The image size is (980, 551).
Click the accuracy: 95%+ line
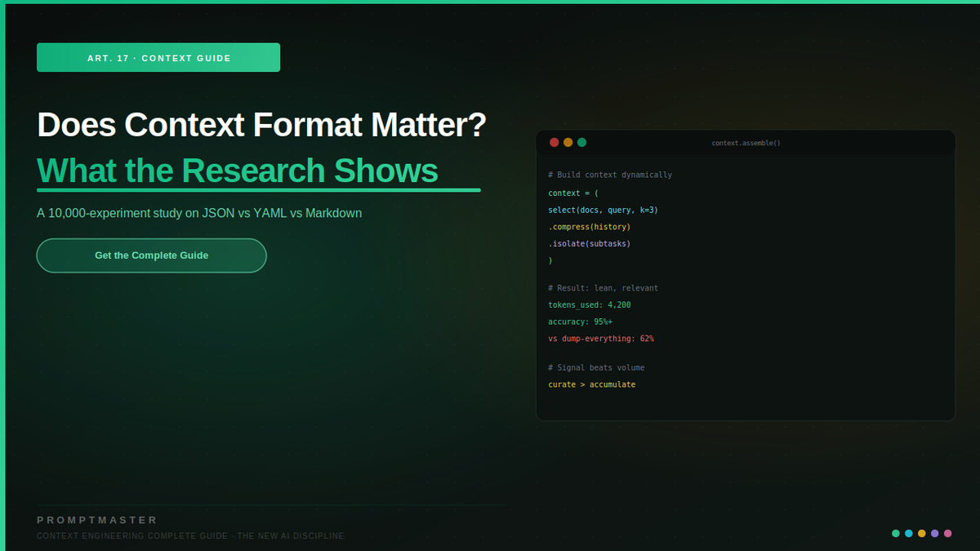click(x=581, y=322)
